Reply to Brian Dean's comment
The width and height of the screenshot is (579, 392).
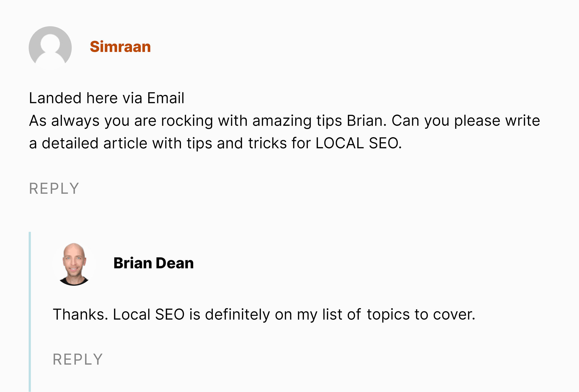[x=78, y=359]
